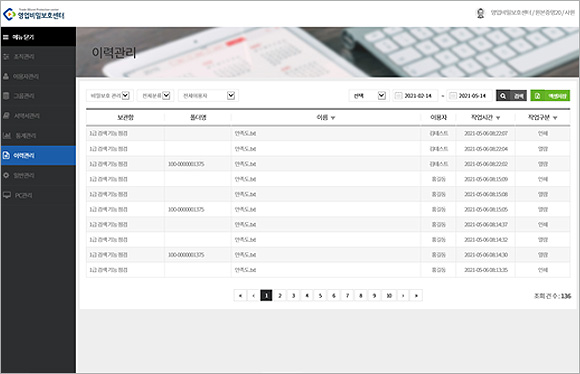Select page 1 in the pagination

(266, 296)
